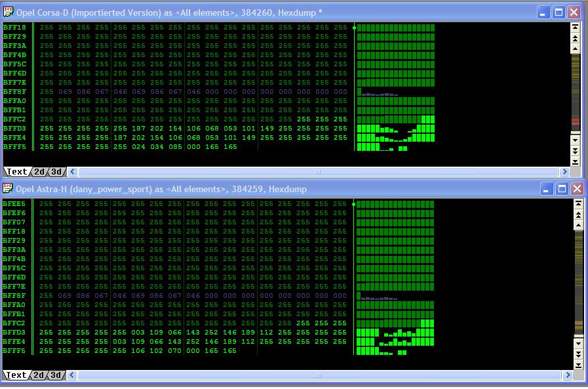Show the 3d view in Astra-H window
This screenshot has height=389, width=588.
(x=56, y=375)
